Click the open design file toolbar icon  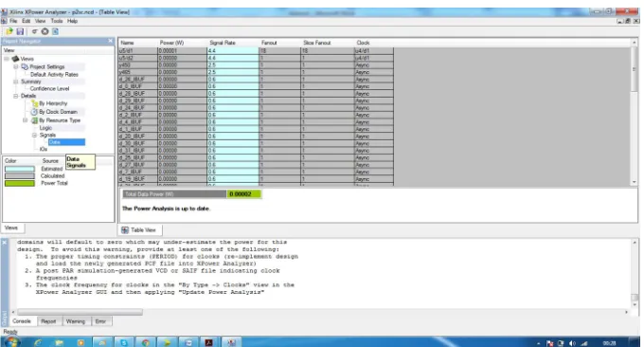coord(9,31)
